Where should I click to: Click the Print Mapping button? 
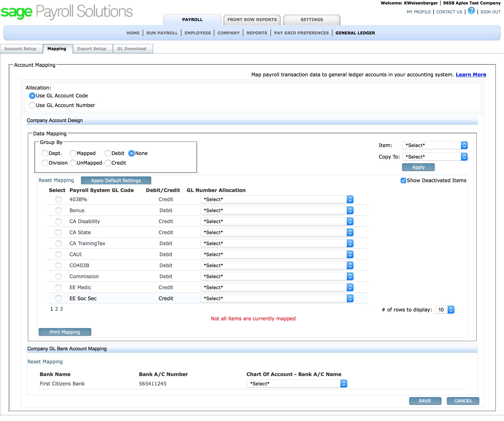click(65, 332)
